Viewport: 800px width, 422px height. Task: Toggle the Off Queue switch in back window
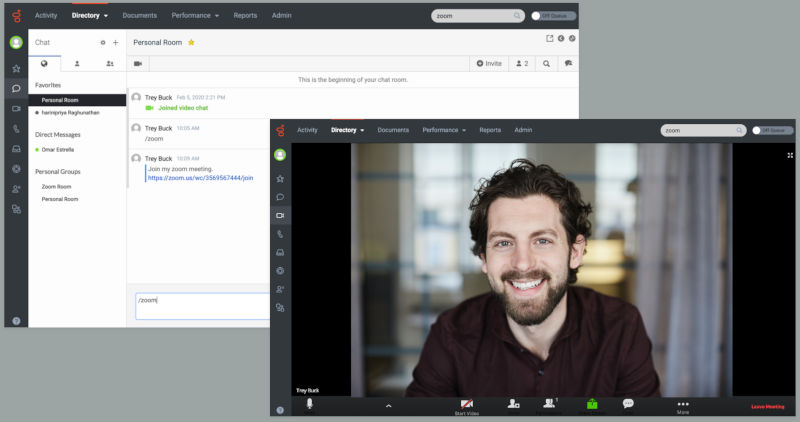pyautogui.click(x=541, y=16)
